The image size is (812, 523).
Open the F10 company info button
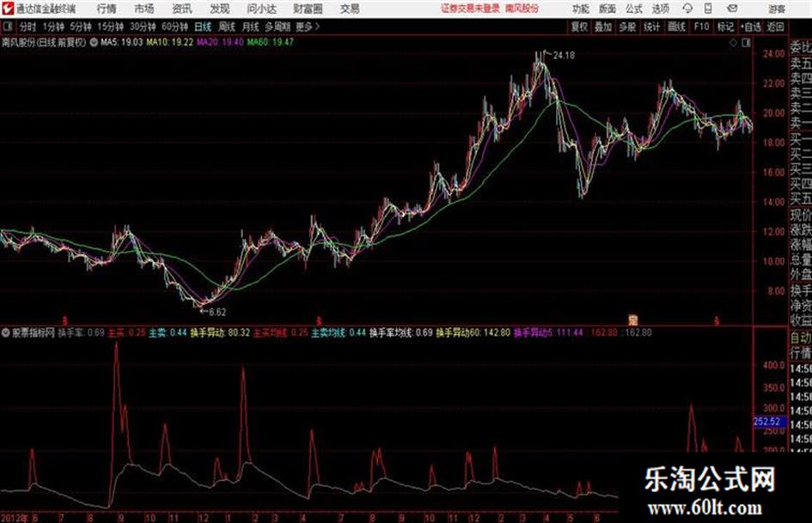pyautogui.click(x=701, y=27)
